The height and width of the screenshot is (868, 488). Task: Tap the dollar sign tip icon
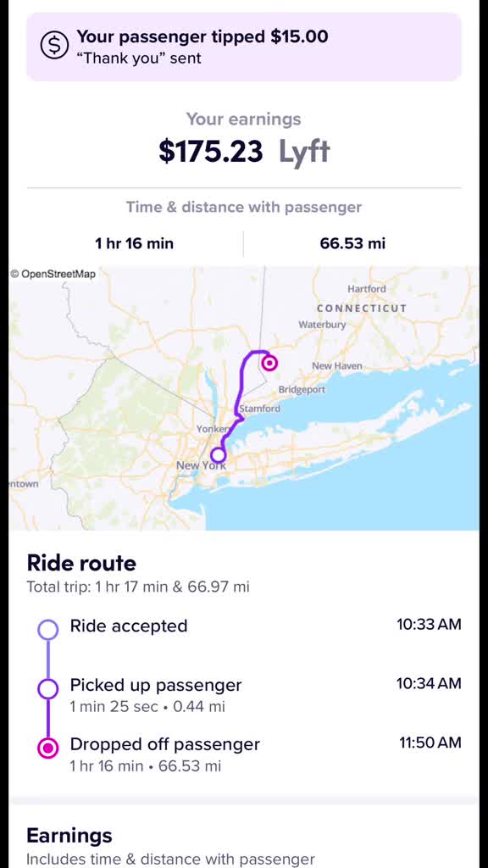(54, 46)
